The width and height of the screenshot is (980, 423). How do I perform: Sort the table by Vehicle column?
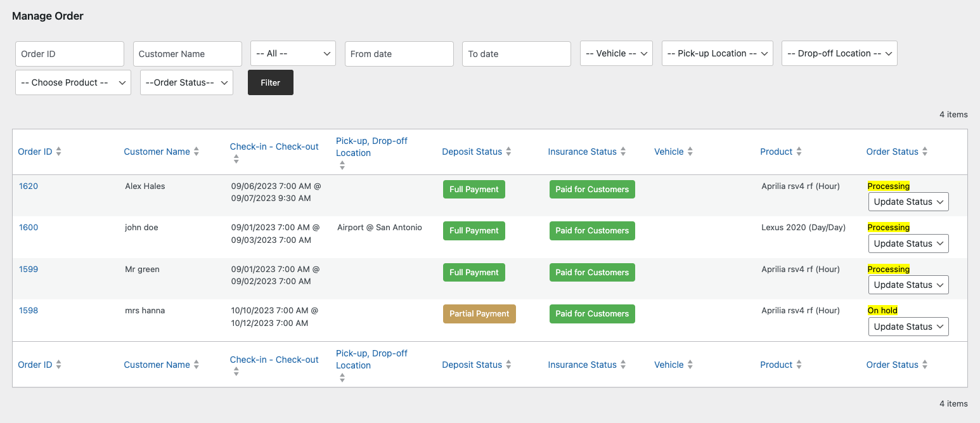669,152
